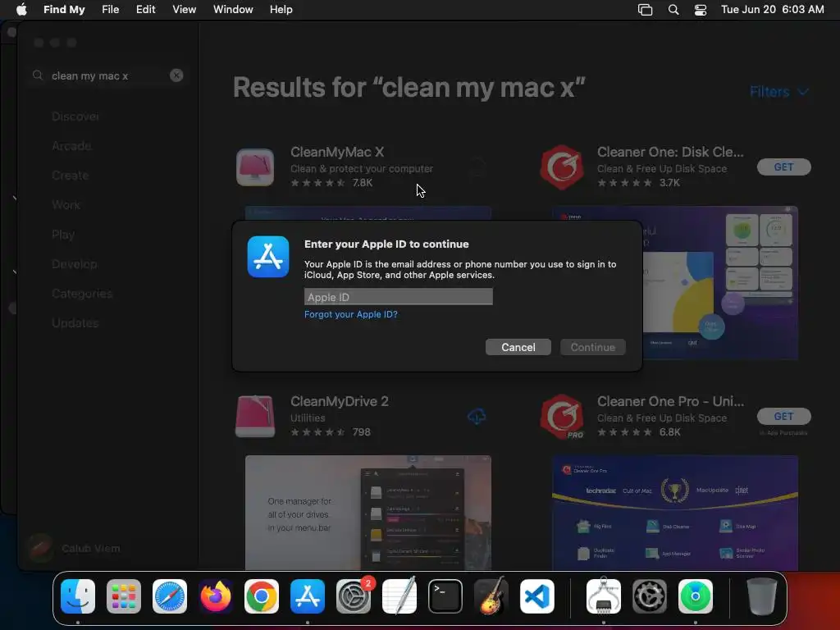Image resolution: width=840 pixels, height=630 pixels.
Task: Open Control Center in the menu bar
Action: (701, 10)
